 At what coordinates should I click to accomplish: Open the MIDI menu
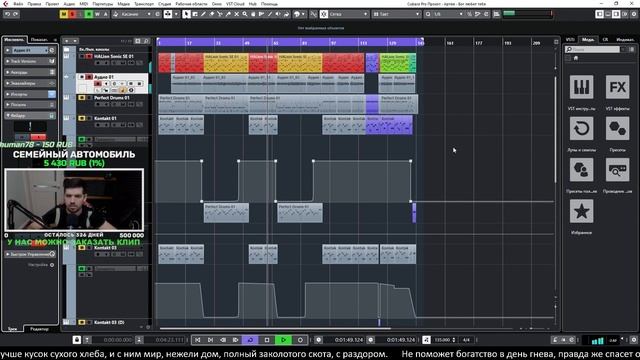point(84,4)
